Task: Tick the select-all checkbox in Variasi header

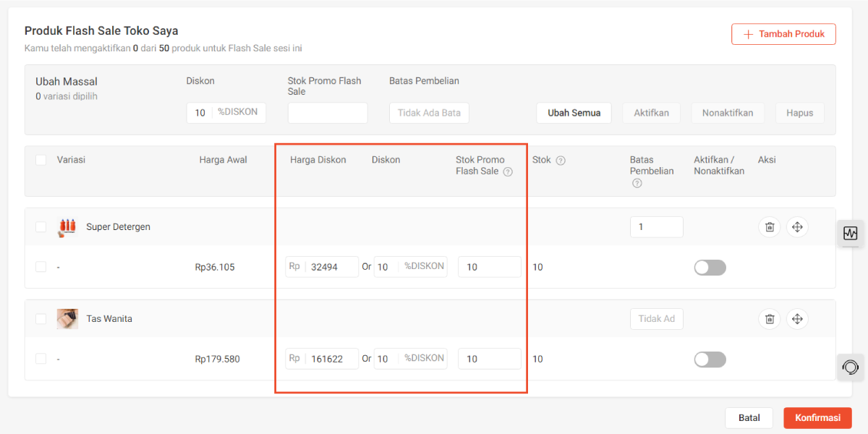Action: [41, 160]
